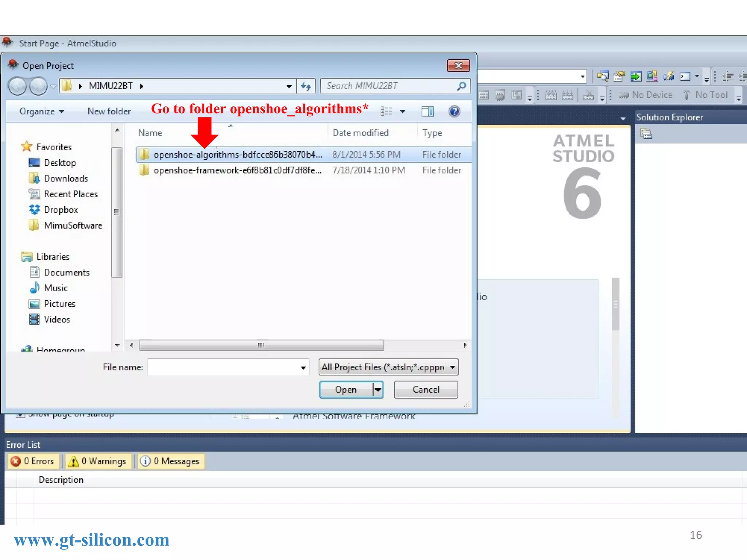Toggle the 0 Messages filter

171,461
